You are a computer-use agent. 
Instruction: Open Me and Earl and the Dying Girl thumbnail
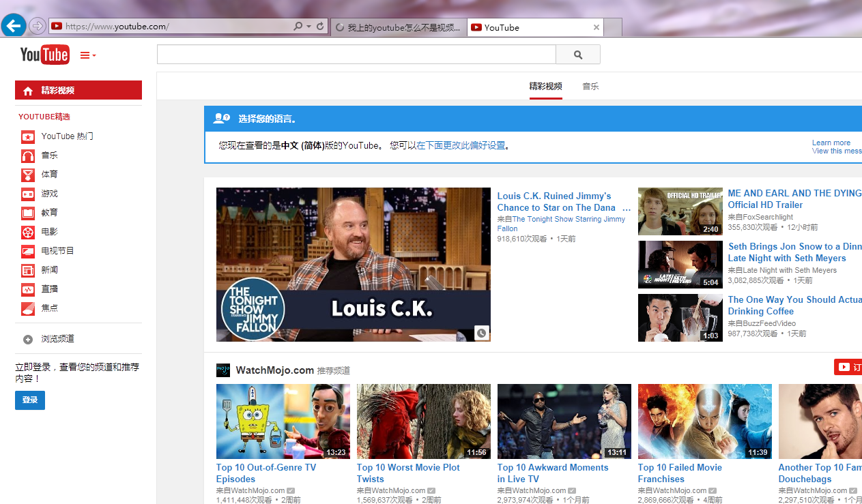(x=680, y=211)
